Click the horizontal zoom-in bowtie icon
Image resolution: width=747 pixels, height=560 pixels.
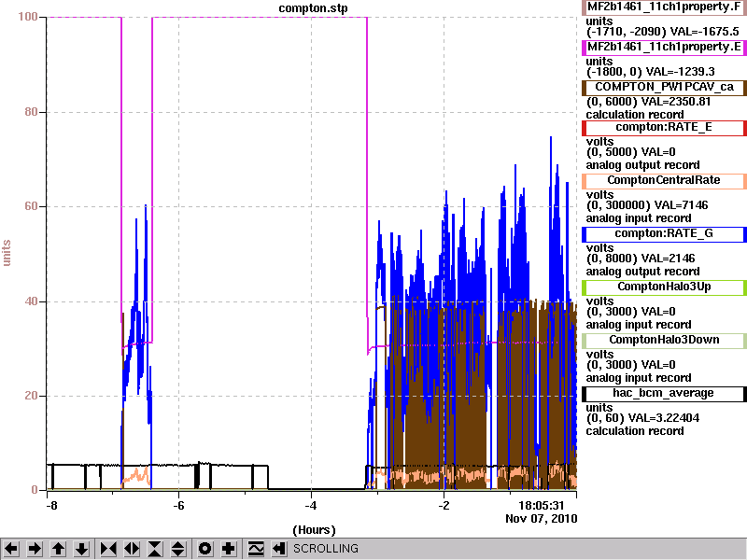coord(108,549)
